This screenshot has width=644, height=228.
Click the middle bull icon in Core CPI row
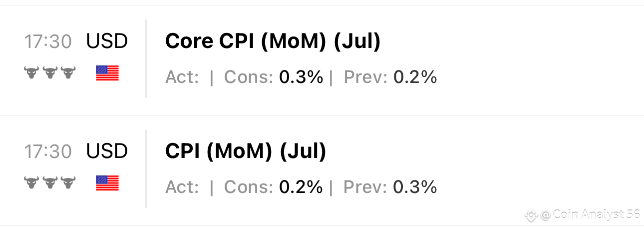point(50,73)
